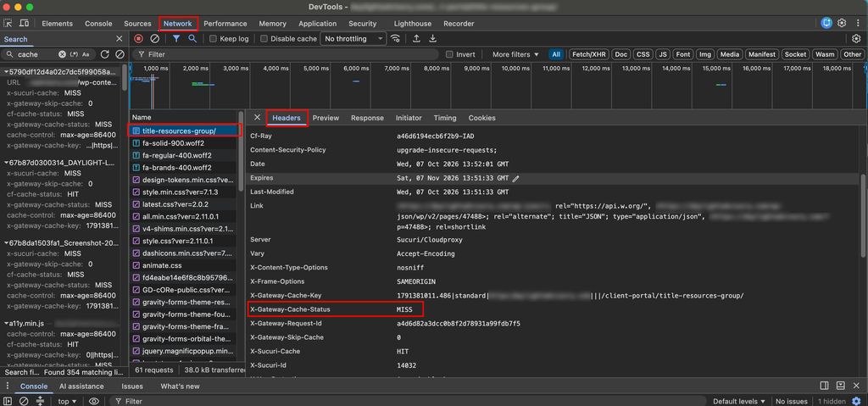Open the Lighthouse panel tab

click(x=413, y=23)
